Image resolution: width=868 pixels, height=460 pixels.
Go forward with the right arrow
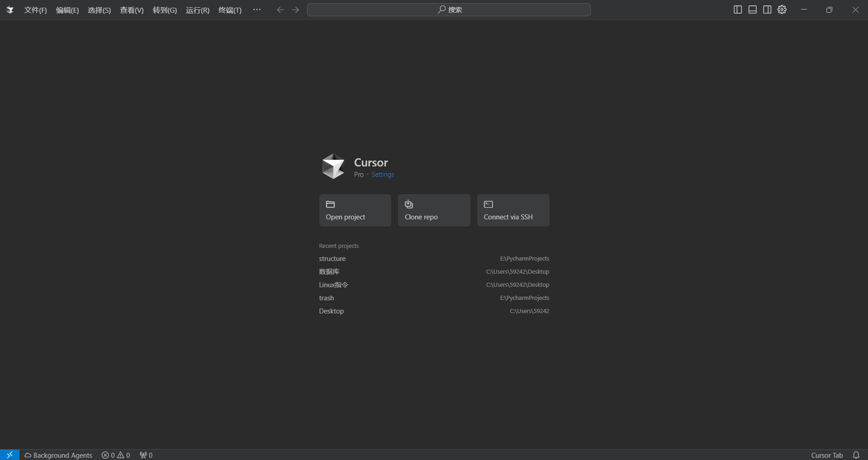(295, 9)
